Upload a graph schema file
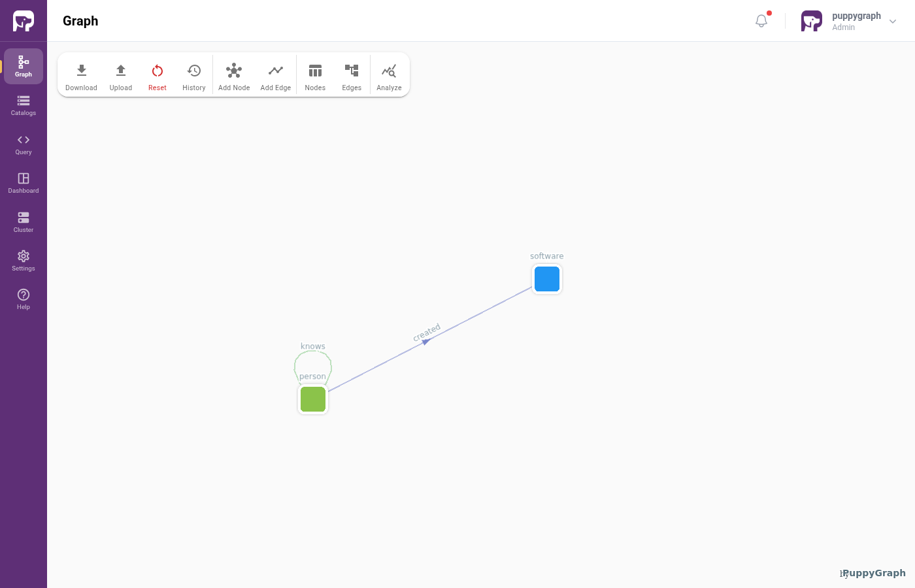This screenshot has height=588, width=915. 121,76
